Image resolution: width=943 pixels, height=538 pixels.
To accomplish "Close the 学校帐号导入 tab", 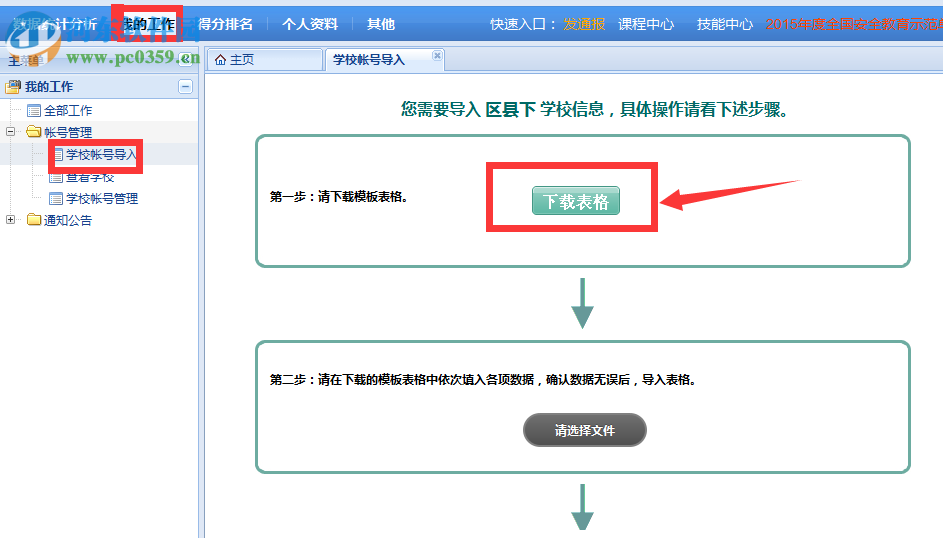I will click(437, 55).
